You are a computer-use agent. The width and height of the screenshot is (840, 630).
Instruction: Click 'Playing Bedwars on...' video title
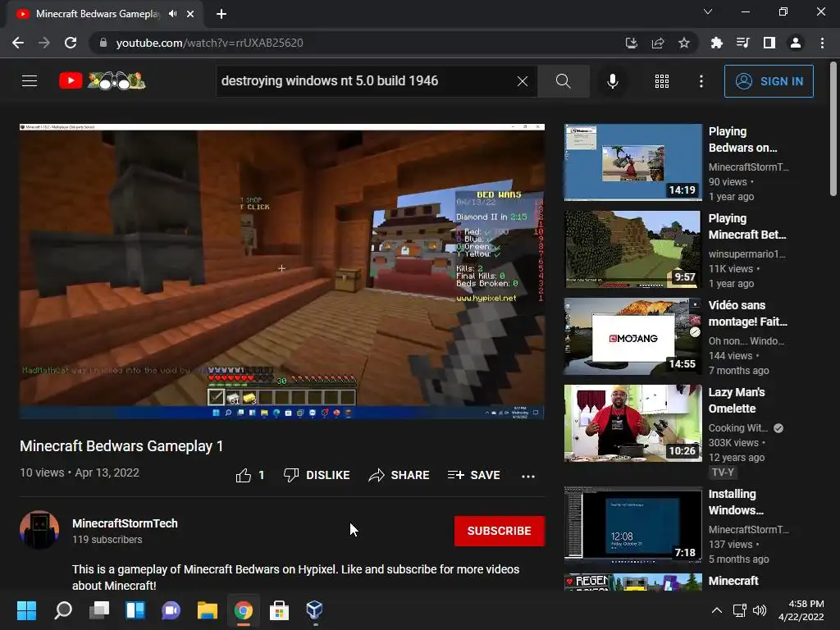pyautogui.click(x=742, y=139)
